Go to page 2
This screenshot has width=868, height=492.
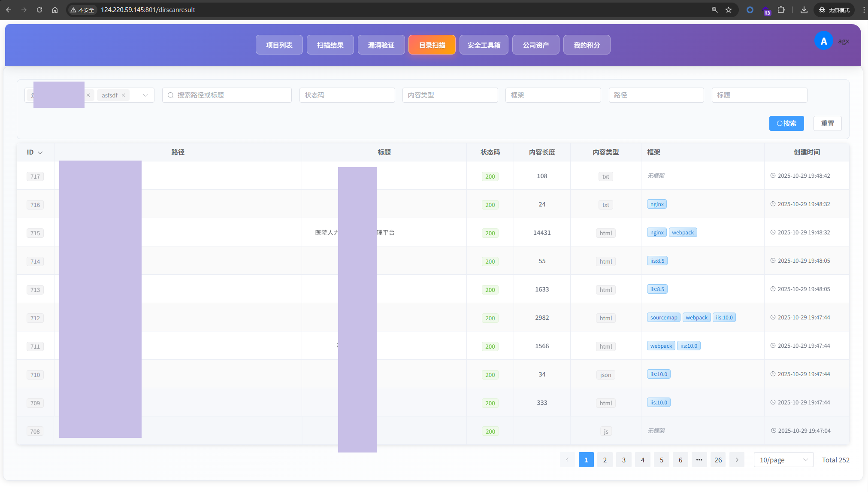tap(605, 460)
